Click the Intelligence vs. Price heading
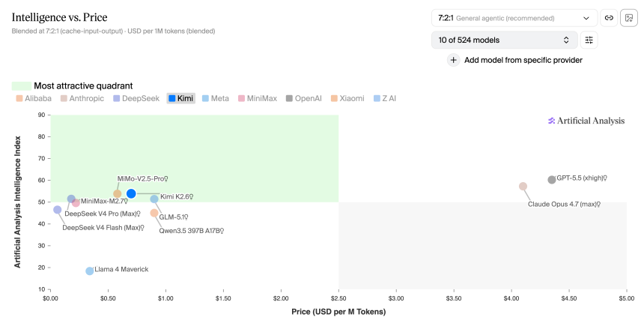 pyautogui.click(x=60, y=17)
